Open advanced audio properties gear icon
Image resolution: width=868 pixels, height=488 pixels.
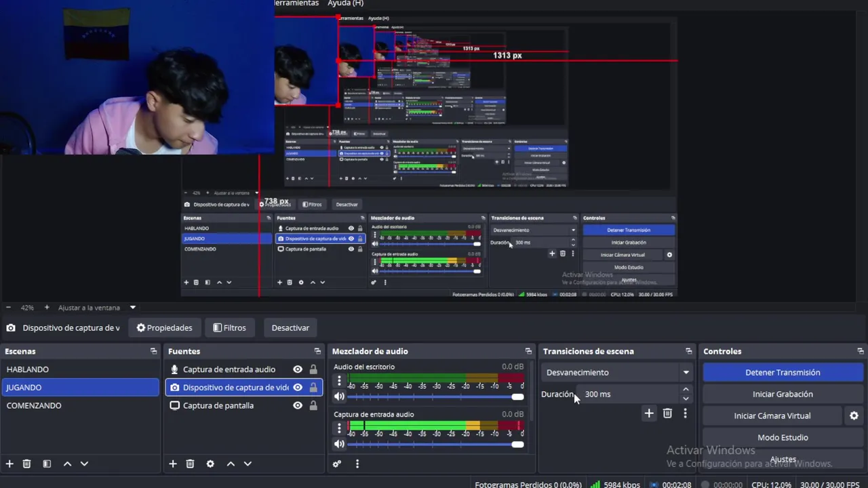(337, 464)
